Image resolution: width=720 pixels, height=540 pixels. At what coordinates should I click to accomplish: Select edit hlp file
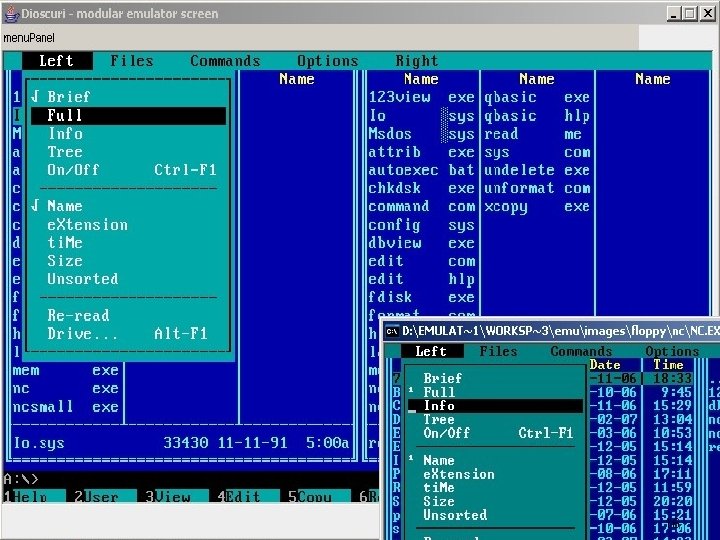(422, 279)
